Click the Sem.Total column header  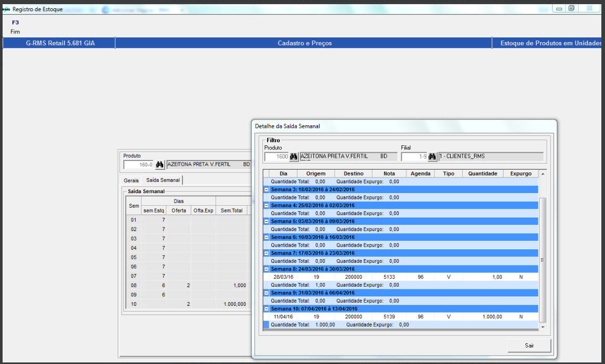(x=231, y=210)
